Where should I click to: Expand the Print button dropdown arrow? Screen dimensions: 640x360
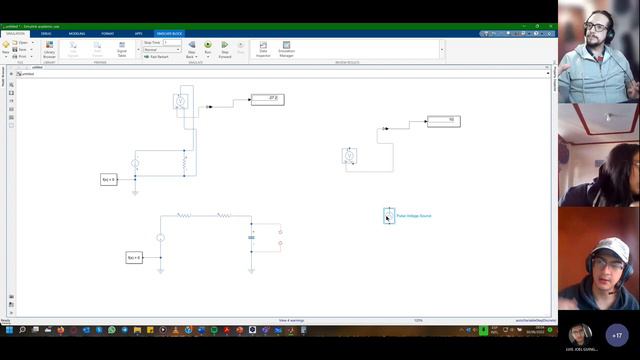[31, 57]
